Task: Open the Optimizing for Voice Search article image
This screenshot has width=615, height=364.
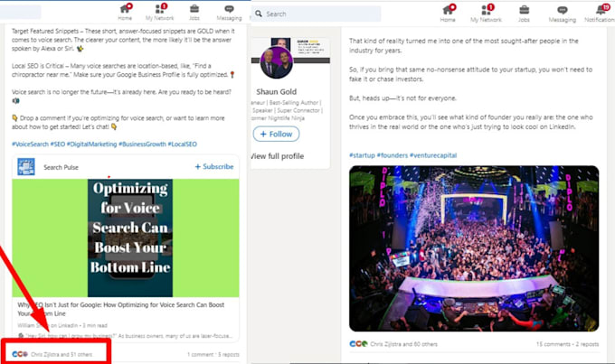Action: 126,238
